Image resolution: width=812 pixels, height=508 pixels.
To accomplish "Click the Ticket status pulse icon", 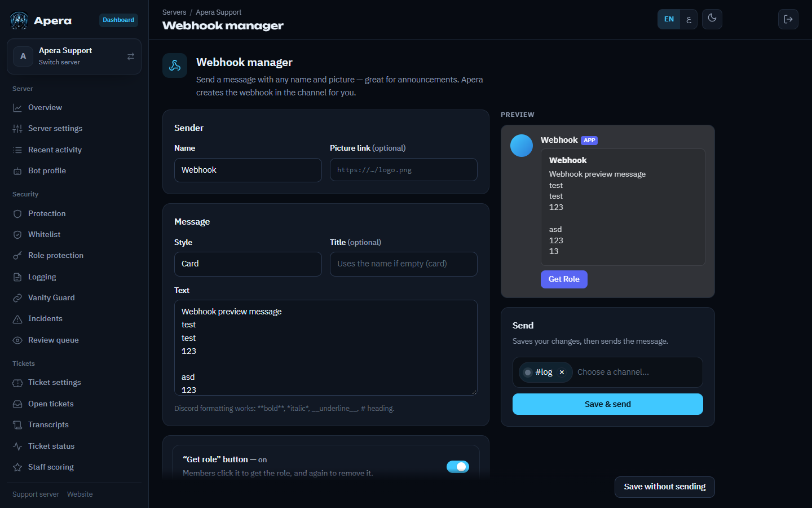I will point(17,446).
